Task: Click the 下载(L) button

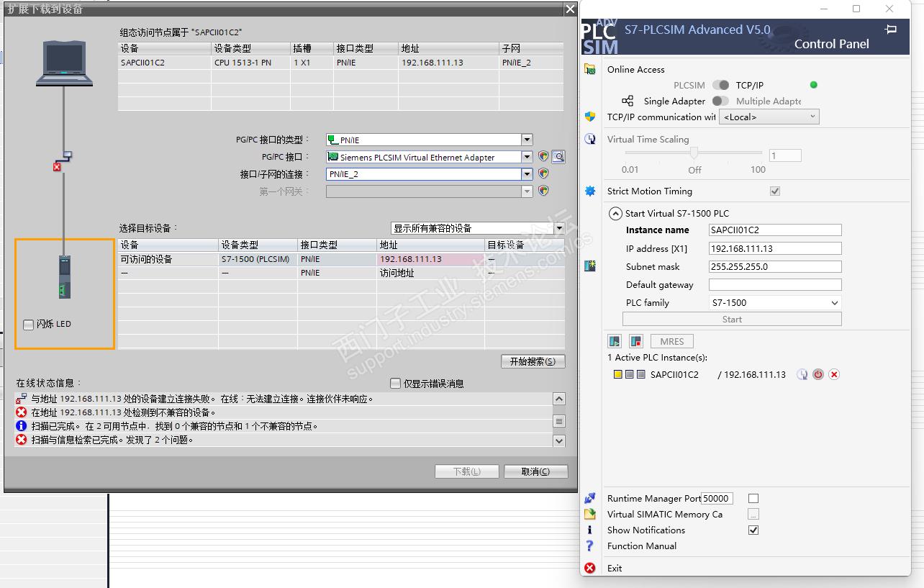Action: coord(467,471)
